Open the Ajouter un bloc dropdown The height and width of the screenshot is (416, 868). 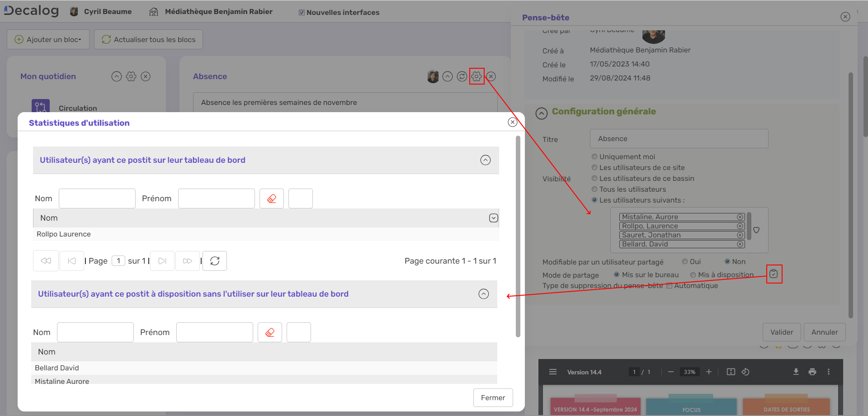48,39
